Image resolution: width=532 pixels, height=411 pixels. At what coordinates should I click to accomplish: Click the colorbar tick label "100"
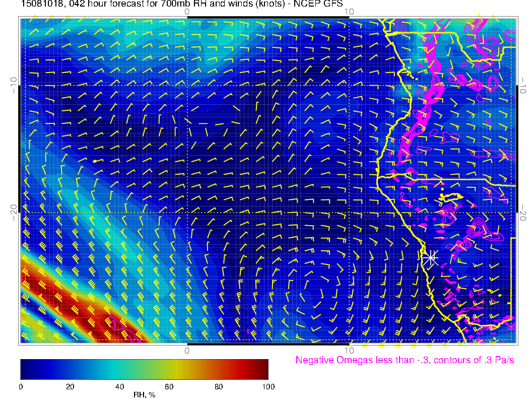point(268,387)
